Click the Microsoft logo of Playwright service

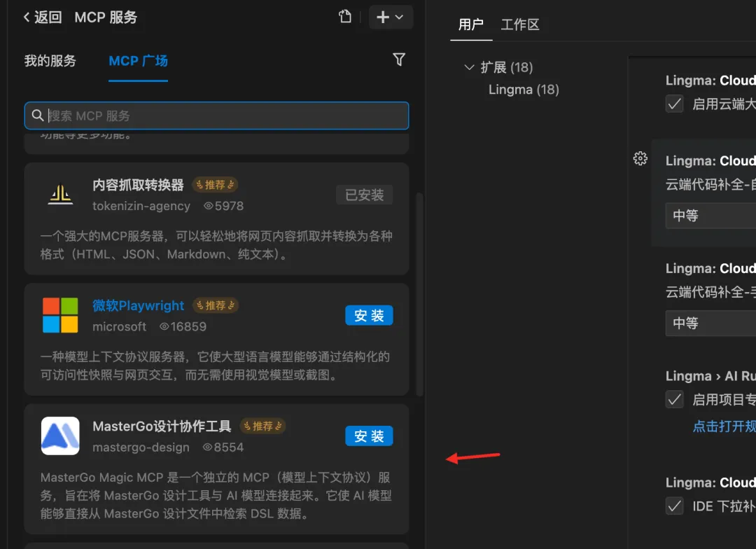click(x=60, y=316)
